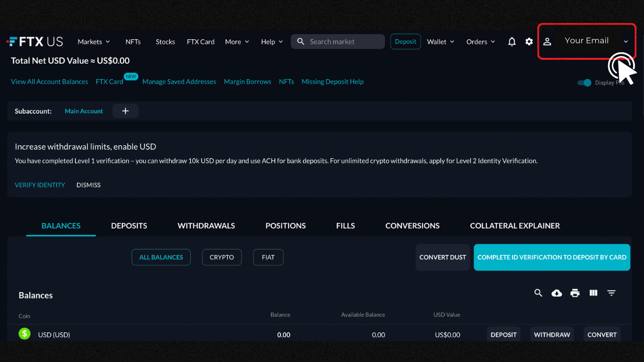Select the Fiat filter
Viewport: 644px width, 362px height.
coord(268,257)
